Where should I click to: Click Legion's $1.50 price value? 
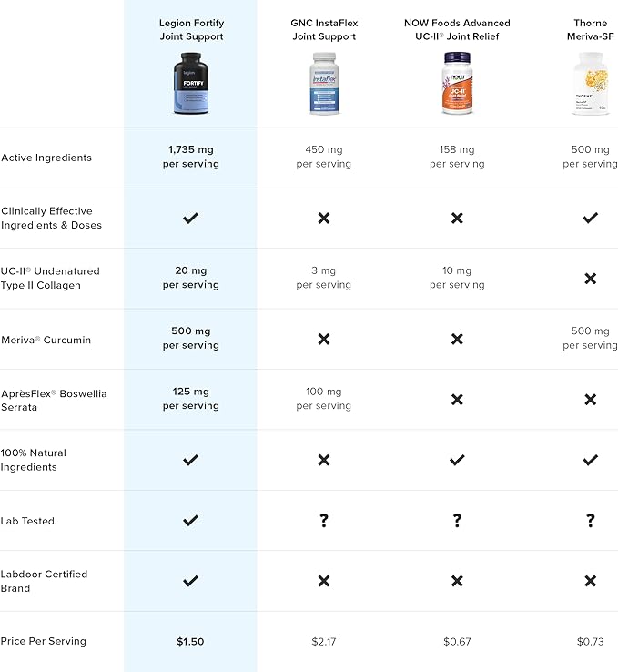[190, 642]
